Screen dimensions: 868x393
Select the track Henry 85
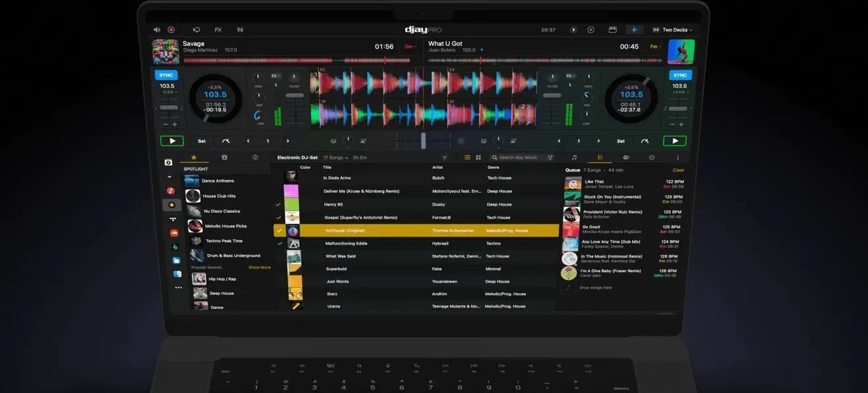click(417, 204)
